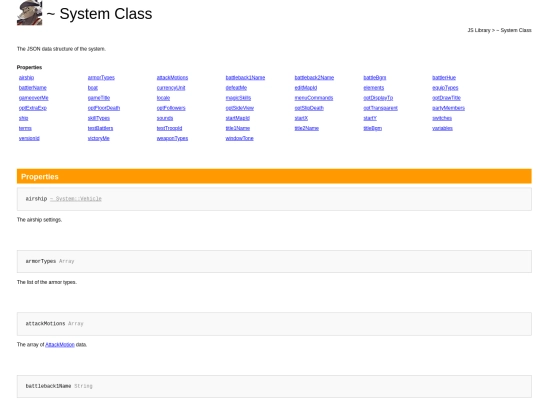The height and width of the screenshot is (405, 540).
Task: Open the airship link in the property index
Action: pyautogui.click(x=27, y=77)
